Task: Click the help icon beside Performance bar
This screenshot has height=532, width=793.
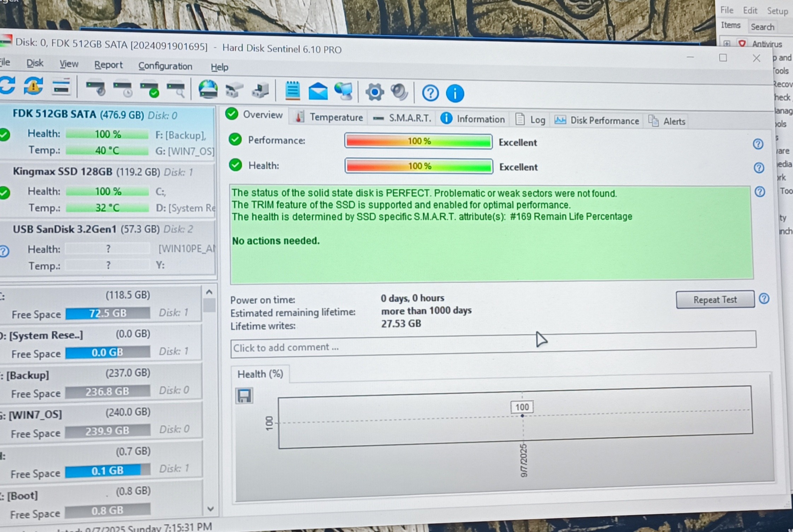Action: pyautogui.click(x=758, y=144)
